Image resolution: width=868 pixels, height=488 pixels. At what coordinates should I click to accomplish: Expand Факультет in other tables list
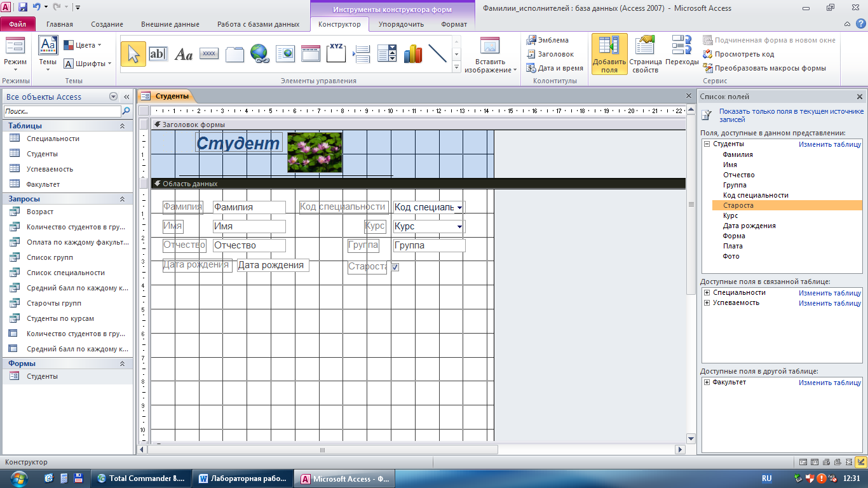pos(707,383)
